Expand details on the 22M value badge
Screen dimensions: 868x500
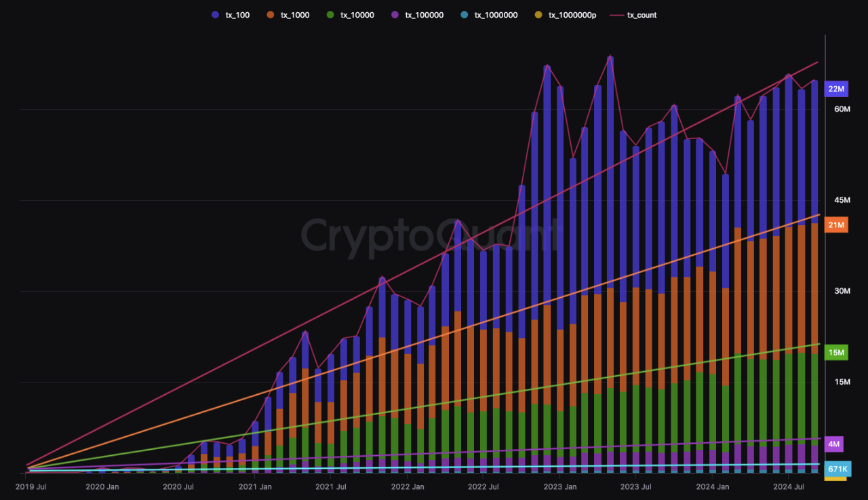(836, 89)
